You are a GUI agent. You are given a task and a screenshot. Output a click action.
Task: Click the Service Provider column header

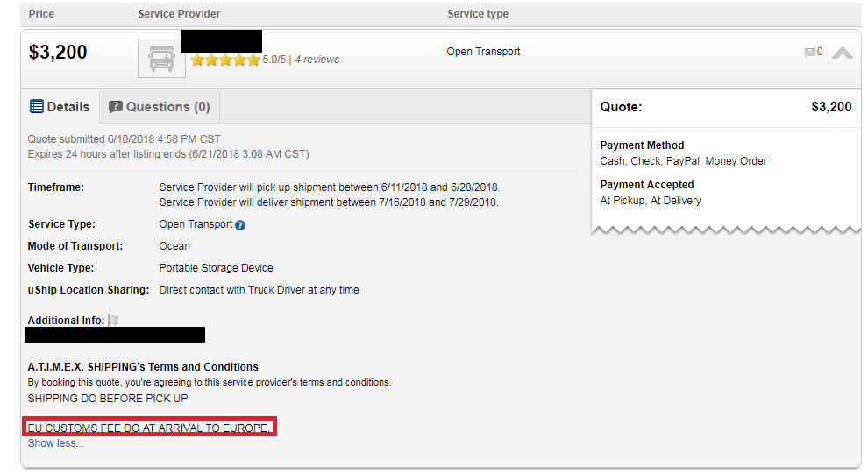tap(179, 14)
